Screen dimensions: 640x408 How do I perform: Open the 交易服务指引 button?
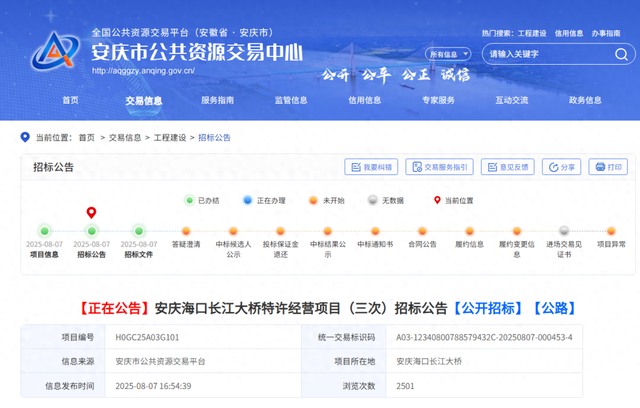tap(439, 167)
